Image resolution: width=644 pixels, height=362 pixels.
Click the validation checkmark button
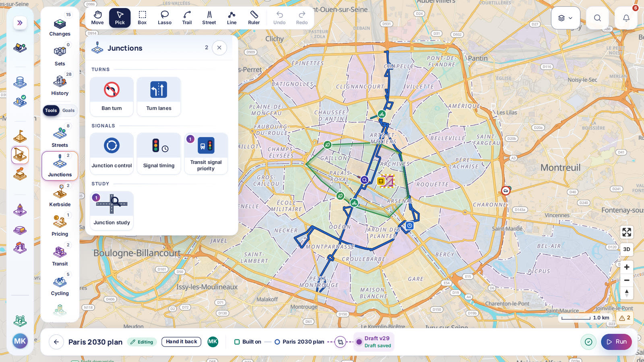coord(588,342)
